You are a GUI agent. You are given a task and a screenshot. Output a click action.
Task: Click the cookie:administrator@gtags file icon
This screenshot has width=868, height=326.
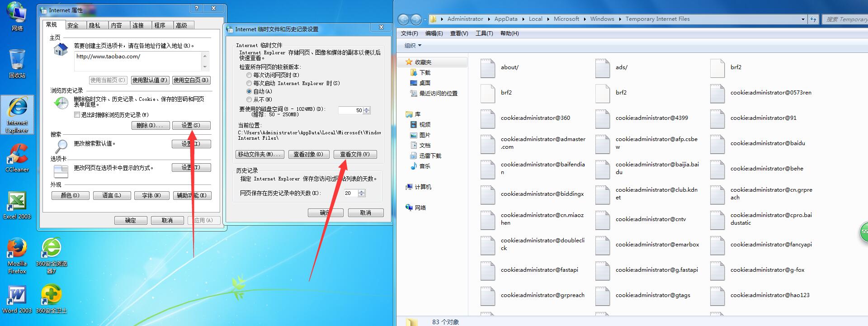[x=603, y=296]
